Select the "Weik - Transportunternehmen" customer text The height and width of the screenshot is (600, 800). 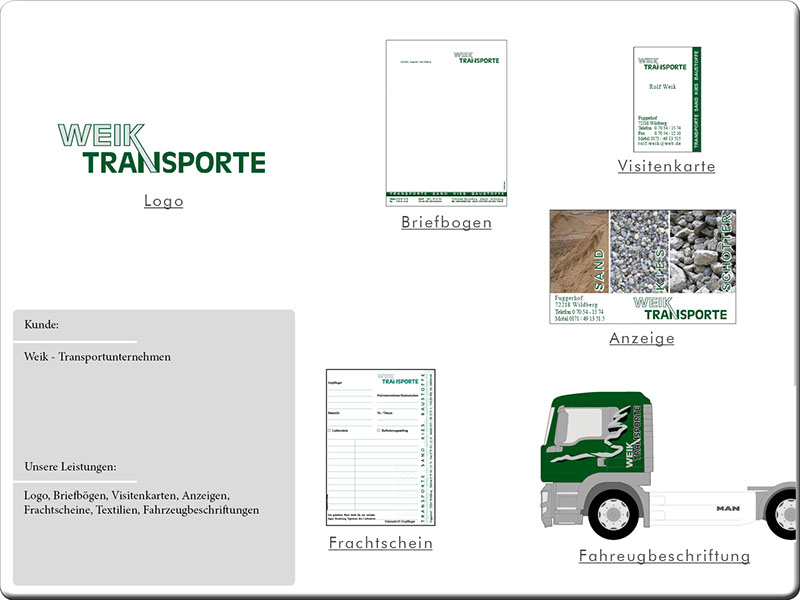[x=97, y=357]
